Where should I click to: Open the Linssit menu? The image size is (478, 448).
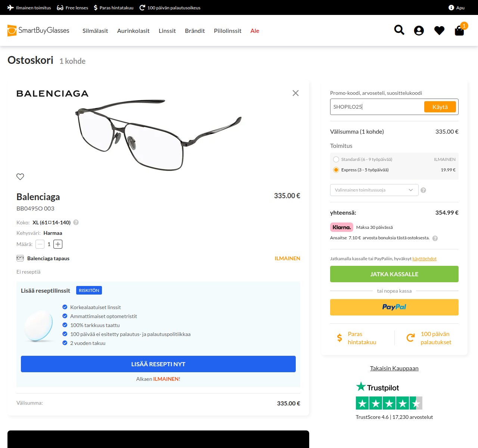pos(167,31)
